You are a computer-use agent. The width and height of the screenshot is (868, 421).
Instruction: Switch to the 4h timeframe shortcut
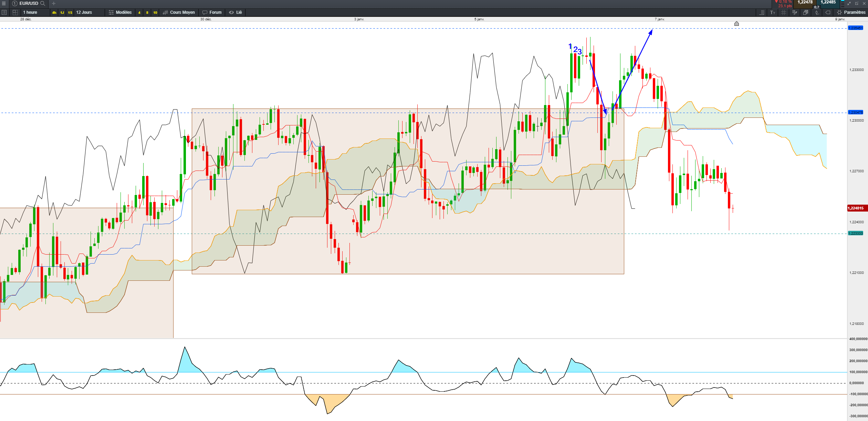(54, 13)
